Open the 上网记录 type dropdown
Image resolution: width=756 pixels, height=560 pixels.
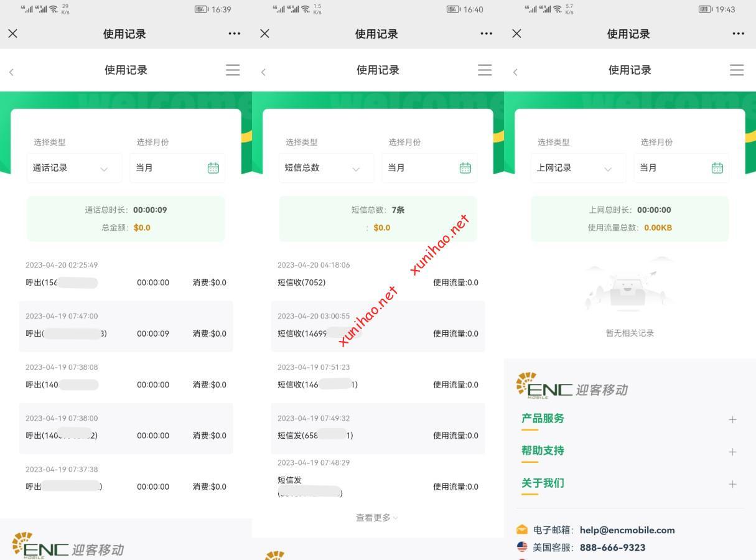tap(577, 168)
